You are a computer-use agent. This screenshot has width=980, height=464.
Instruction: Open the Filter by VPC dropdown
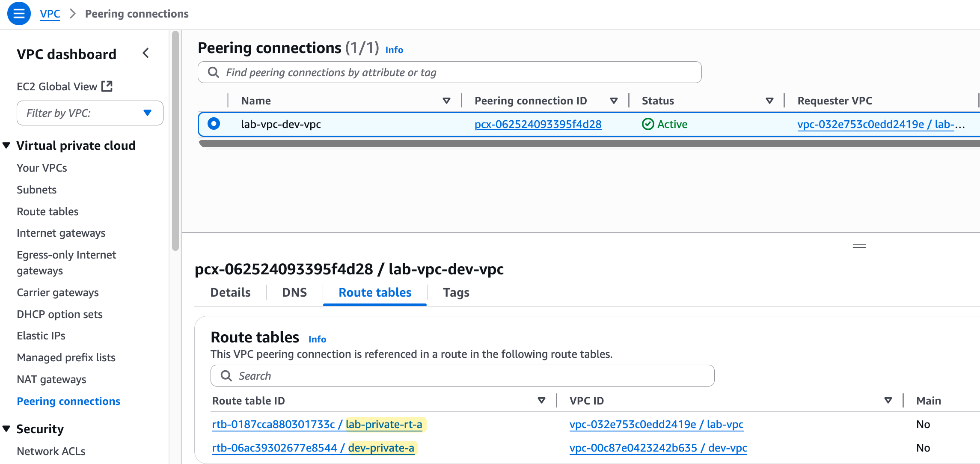[x=90, y=113]
